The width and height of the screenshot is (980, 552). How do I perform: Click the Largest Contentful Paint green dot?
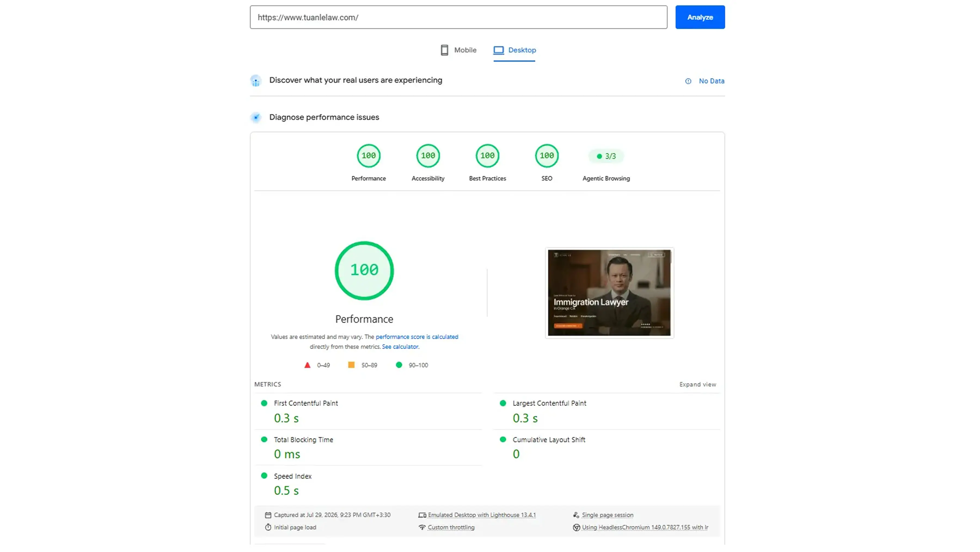(x=503, y=403)
